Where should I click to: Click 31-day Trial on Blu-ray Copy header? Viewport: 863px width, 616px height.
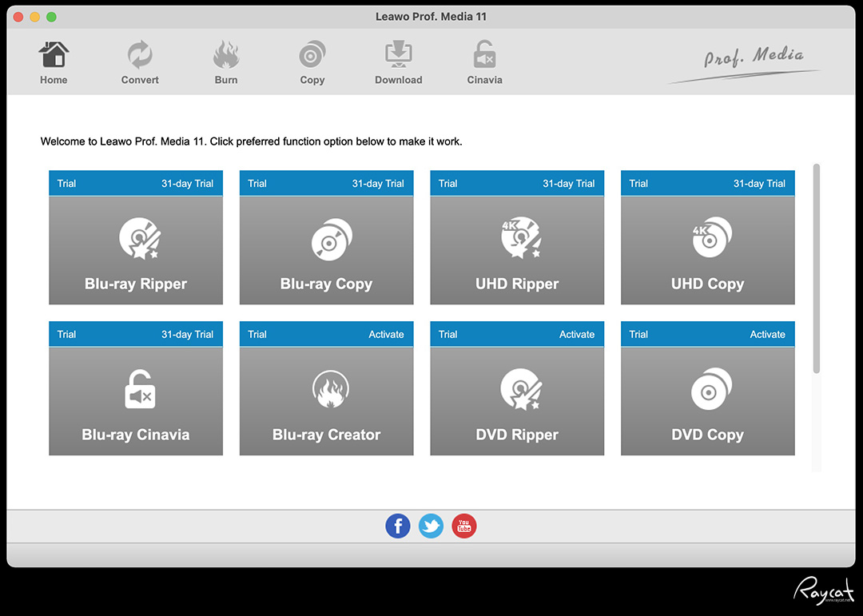(x=378, y=183)
